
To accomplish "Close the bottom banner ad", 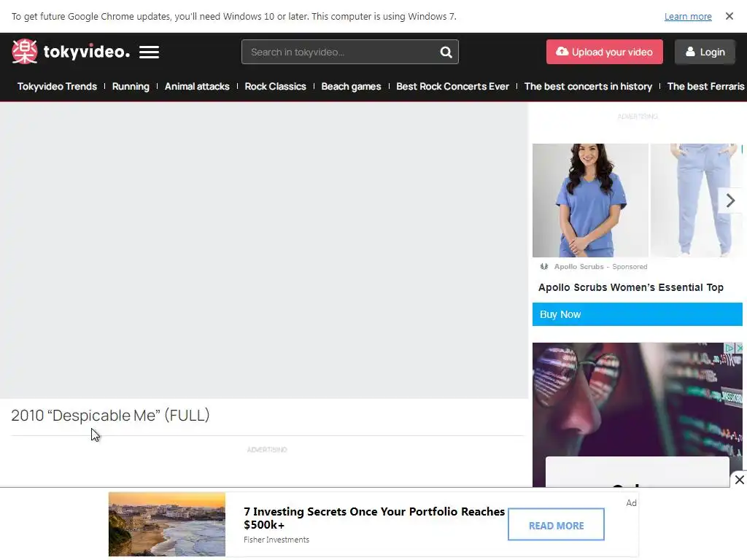I will point(739,480).
